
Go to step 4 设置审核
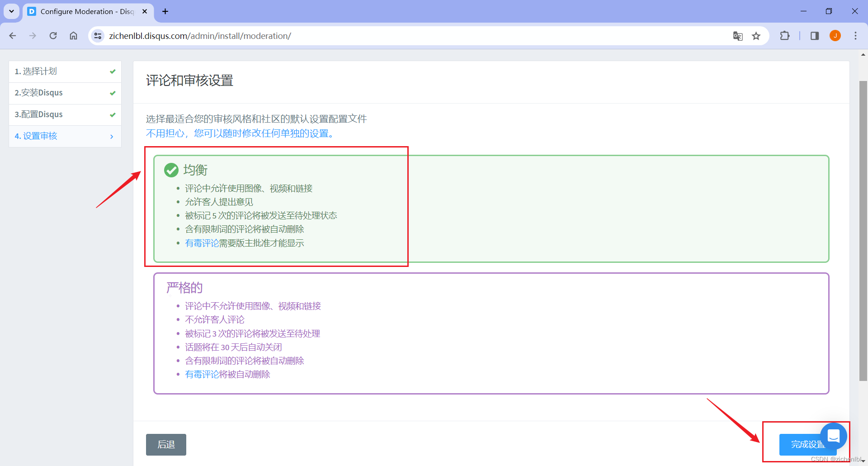pyautogui.click(x=65, y=136)
